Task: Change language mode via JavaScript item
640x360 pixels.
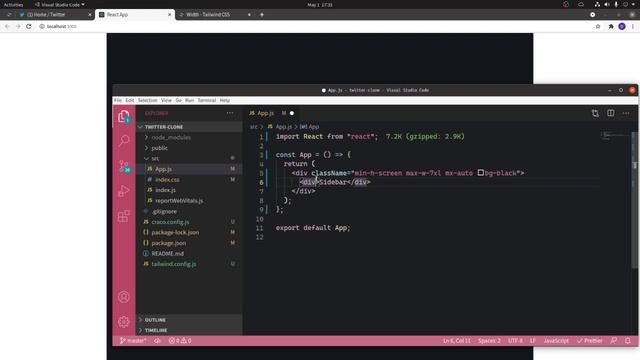Action: (556, 340)
